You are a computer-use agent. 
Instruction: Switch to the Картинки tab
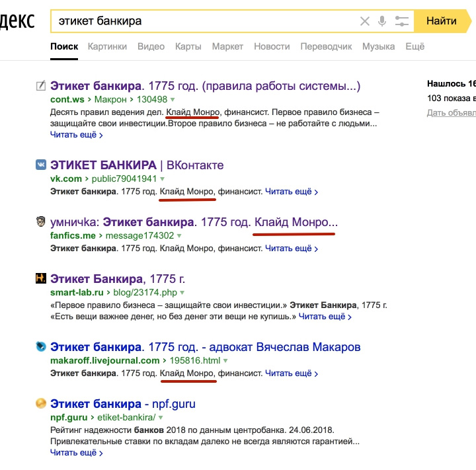pyautogui.click(x=107, y=46)
